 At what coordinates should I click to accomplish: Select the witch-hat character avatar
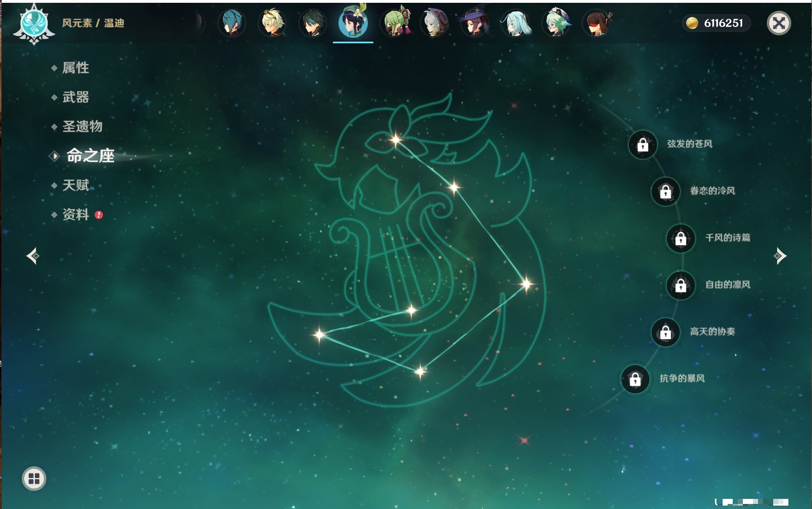[x=475, y=23]
